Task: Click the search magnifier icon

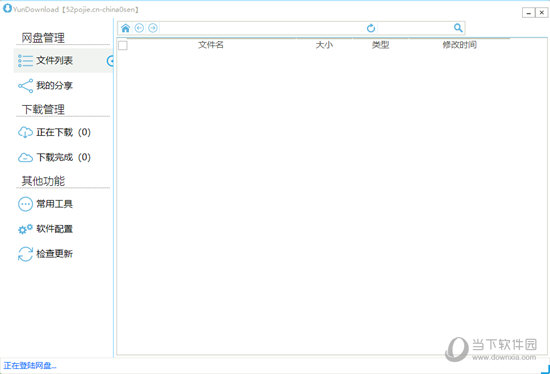Action: (458, 28)
